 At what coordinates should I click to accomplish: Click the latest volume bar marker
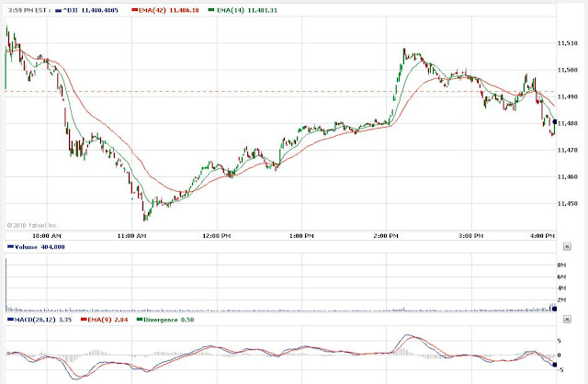pyautogui.click(x=554, y=309)
